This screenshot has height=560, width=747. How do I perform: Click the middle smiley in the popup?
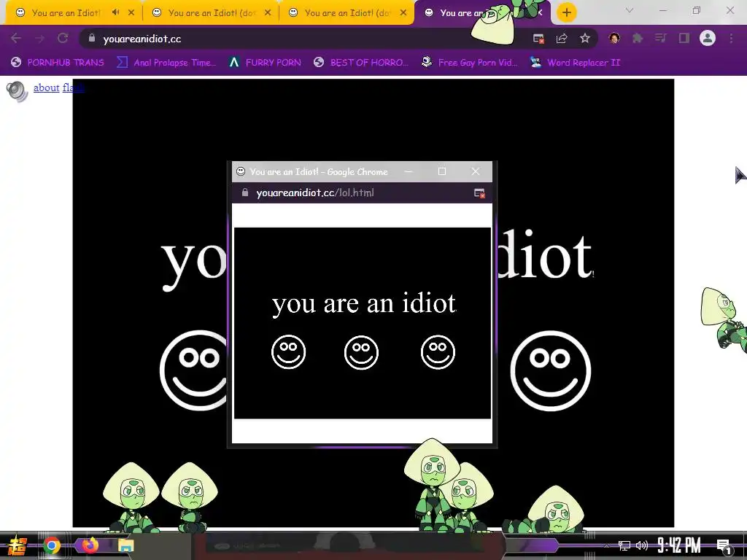coord(361,353)
